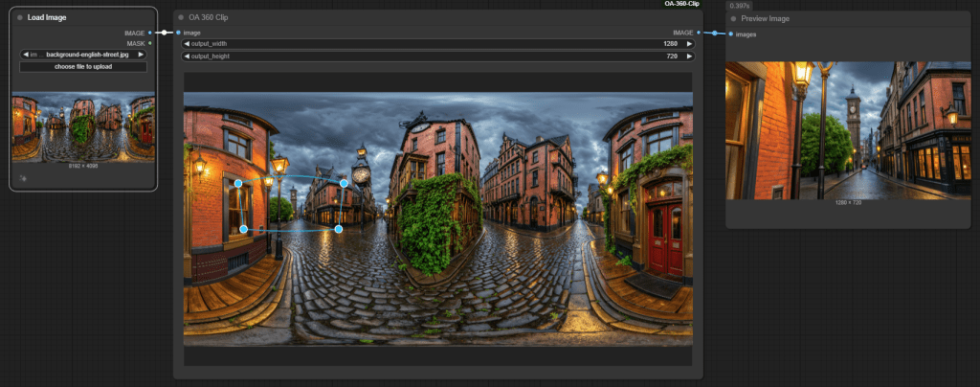The height and width of the screenshot is (387, 980).
Task: Select previous image file with left arrow
Action: tap(25, 55)
